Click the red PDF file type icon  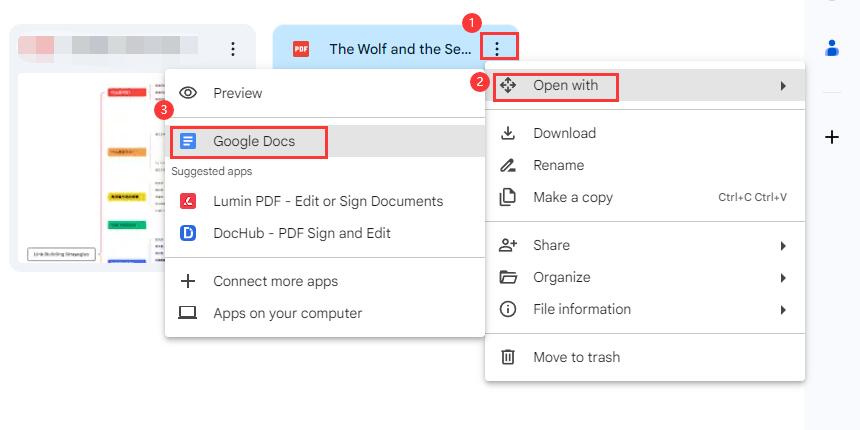301,49
